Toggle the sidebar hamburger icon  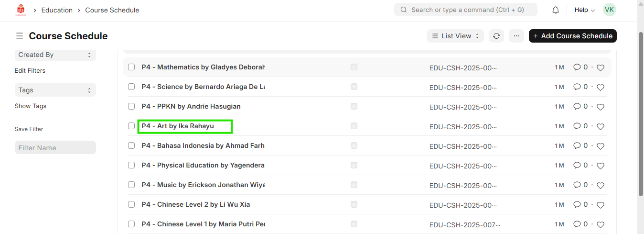pos(20,36)
